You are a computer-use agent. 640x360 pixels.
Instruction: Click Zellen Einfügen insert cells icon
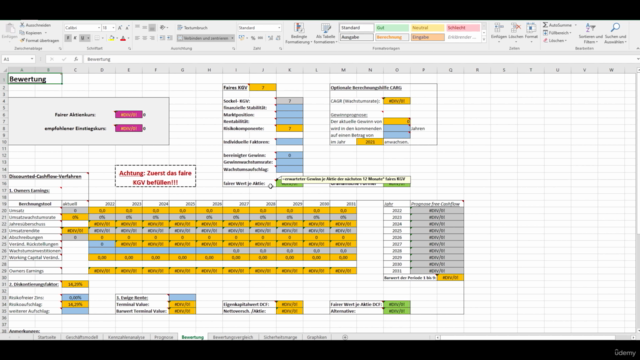click(x=499, y=29)
